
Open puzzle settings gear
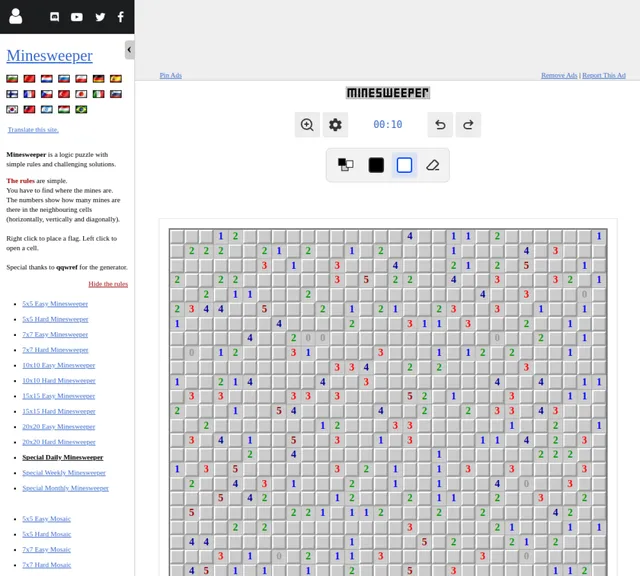pos(335,125)
